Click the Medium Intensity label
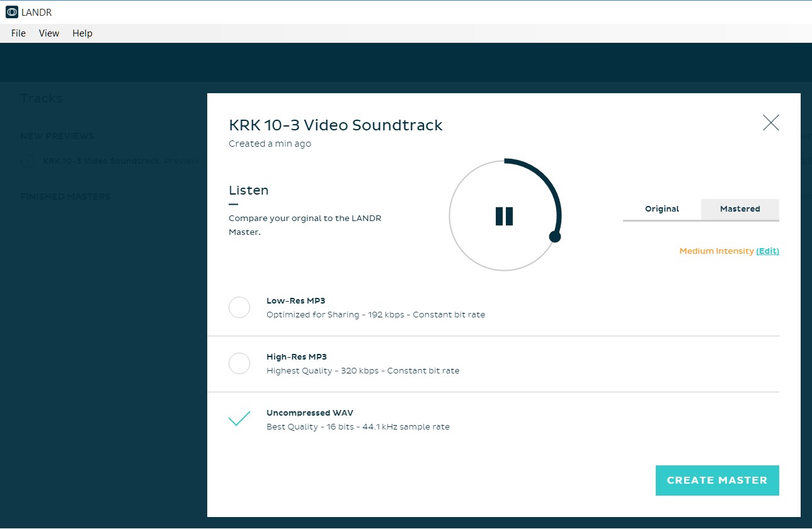This screenshot has width=812, height=529. 716,251
